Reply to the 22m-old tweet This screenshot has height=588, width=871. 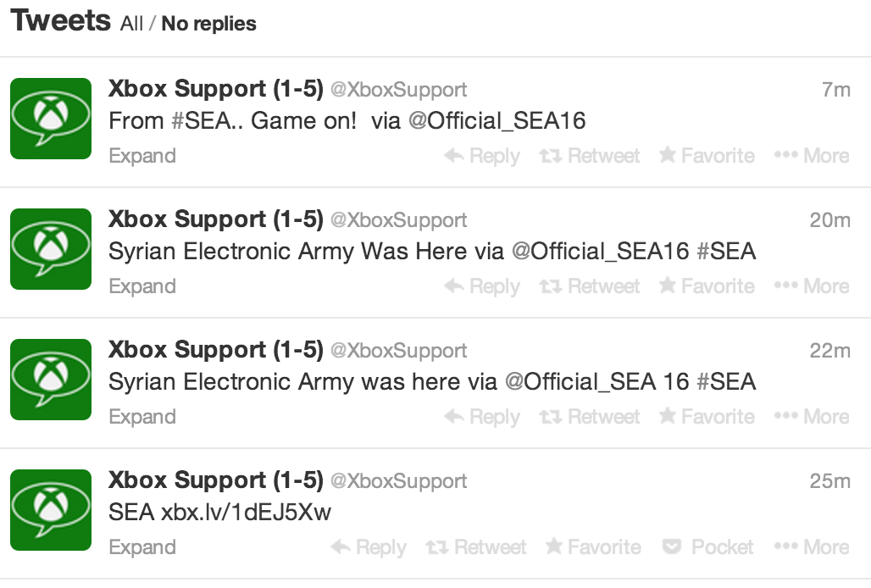point(482,417)
